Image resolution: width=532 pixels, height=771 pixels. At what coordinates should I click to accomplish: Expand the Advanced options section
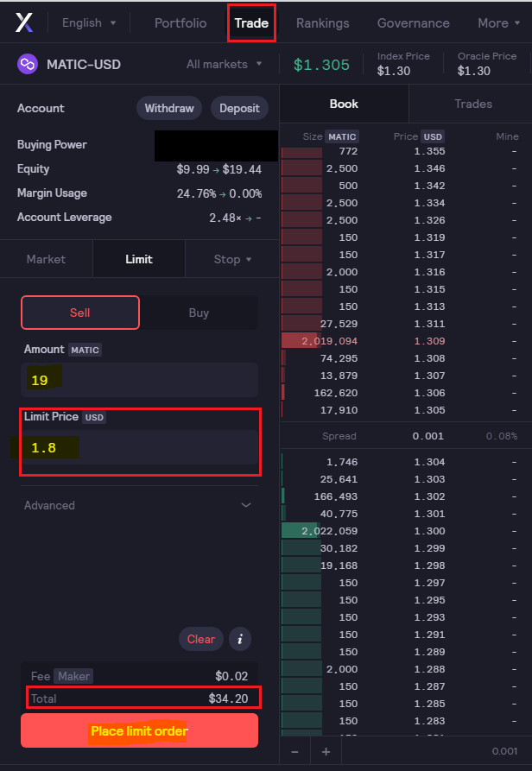137,505
